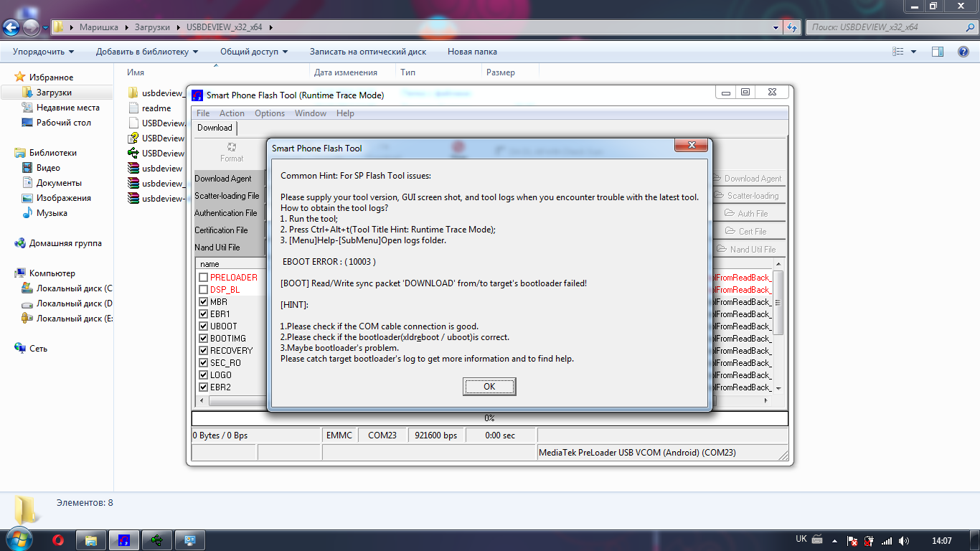980x551 pixels.
Task: Open the view options dropdown arrow
Action: click(x=913, y=52)
